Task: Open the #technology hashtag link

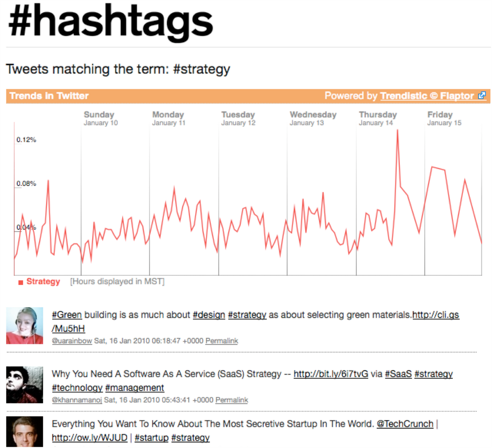Action: click(77, 388)
